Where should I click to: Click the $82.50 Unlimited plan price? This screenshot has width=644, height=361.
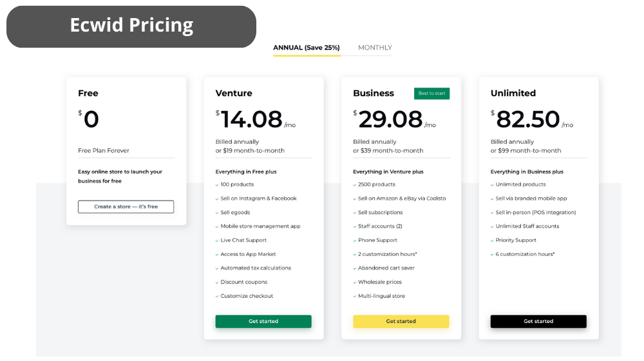point(528,119)
